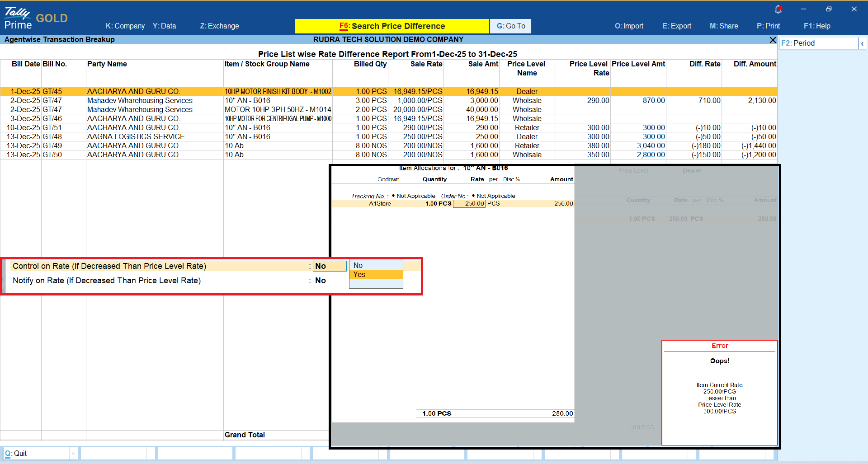Open the F2: Period option
This screenshot has height=464, width=868.
pyautogui.click(x=817, y=43)
